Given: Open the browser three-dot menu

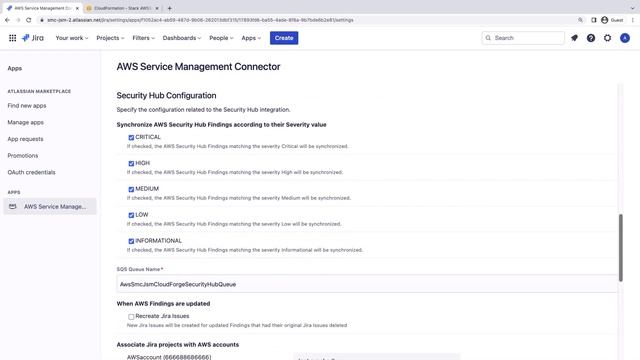Looking at the screenshot, I should pyautogui.click(x=633, y=20).
